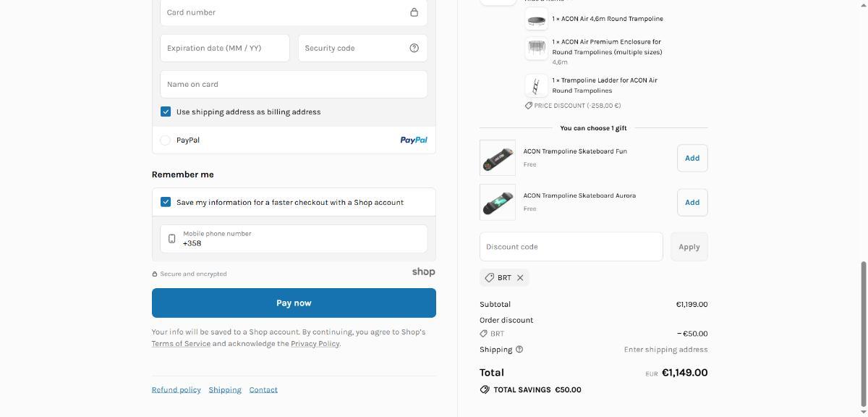Click the card number lock icon

[x=414, y=12]
